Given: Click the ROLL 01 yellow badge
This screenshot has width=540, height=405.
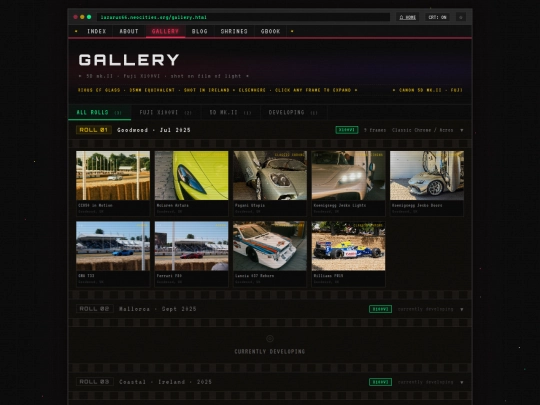Looking at the screenshot, I should [x=94, y=130].
